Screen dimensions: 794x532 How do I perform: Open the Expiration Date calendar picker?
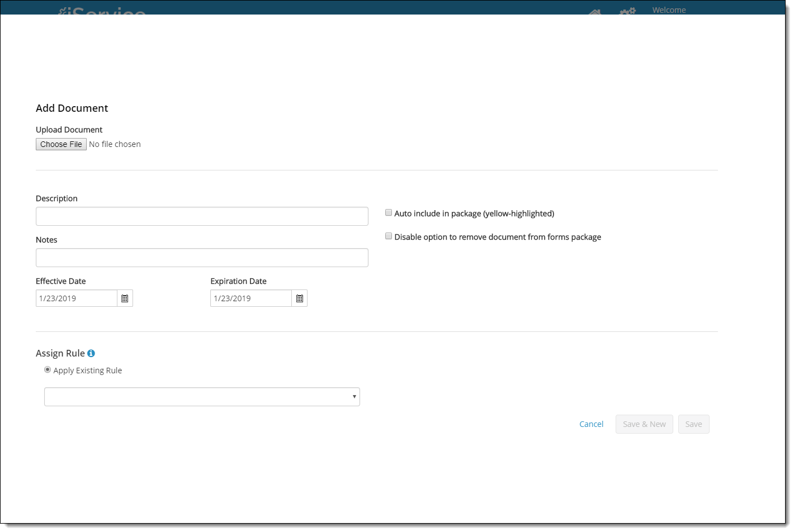tap(300, 298)
